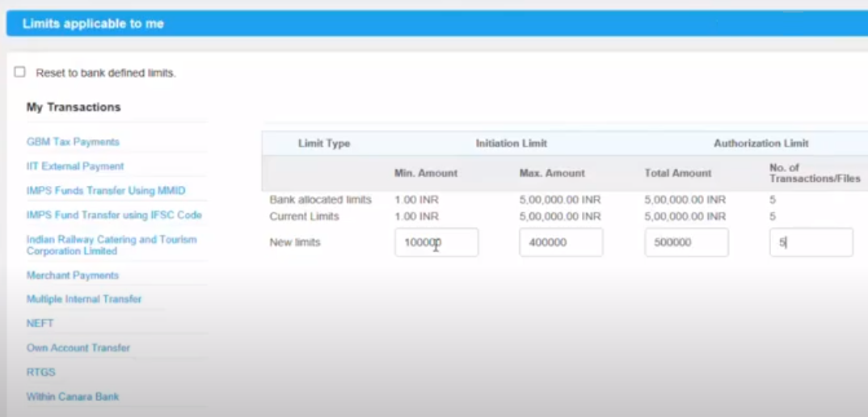Click the No. of Transactions/Files subheader
868x417 pixels.
click(x=815, y=173)
